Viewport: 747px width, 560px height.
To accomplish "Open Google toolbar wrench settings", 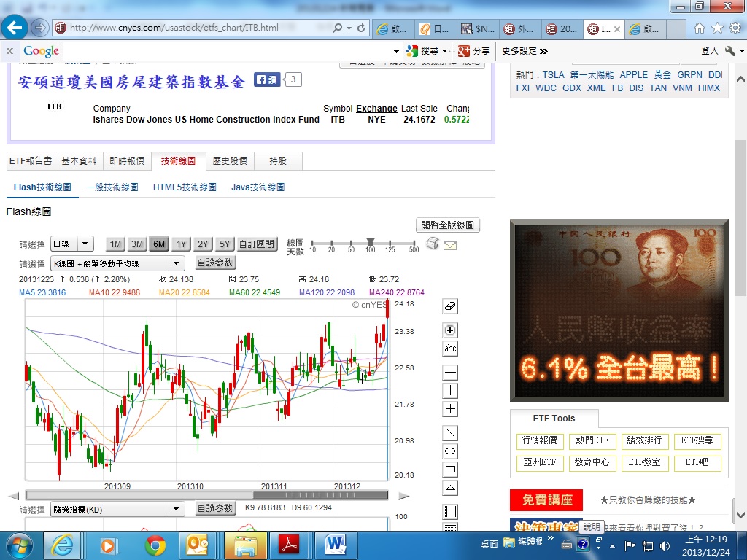I will pos(729,50).
